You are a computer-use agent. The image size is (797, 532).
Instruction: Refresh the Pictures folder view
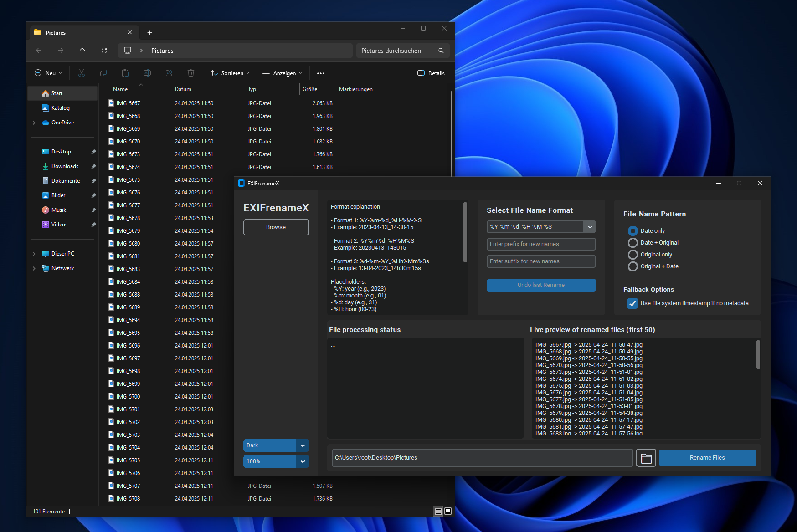coord(104,51)
